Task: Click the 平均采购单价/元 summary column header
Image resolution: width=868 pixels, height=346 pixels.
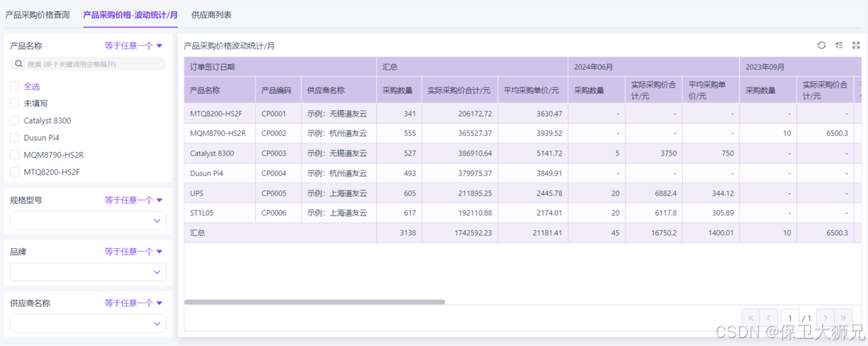Action: click(532, 90)
